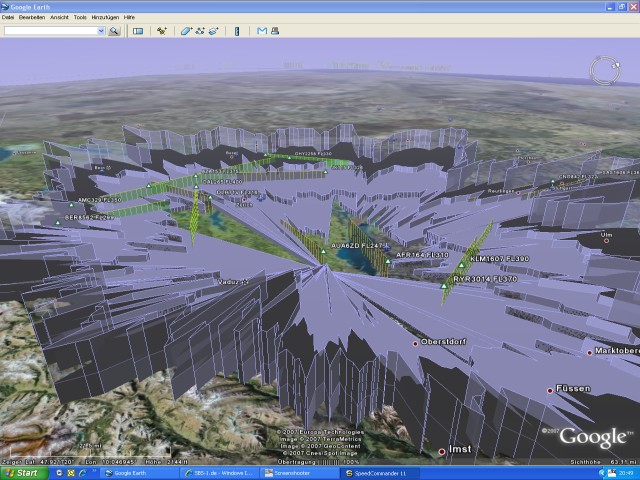Switch to Google Earth taskbar button
Image resolution: width=640 pixels, height=480 pixels.
(139, 473)
